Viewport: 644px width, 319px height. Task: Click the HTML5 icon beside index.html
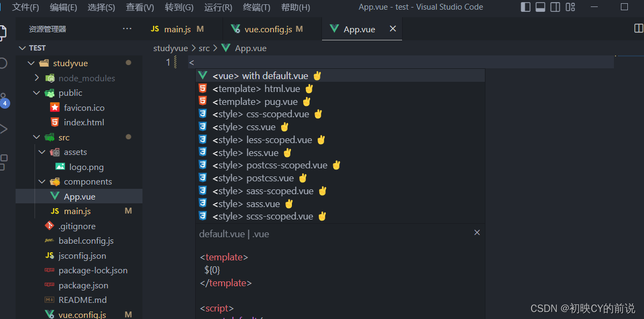pos(55,123)
